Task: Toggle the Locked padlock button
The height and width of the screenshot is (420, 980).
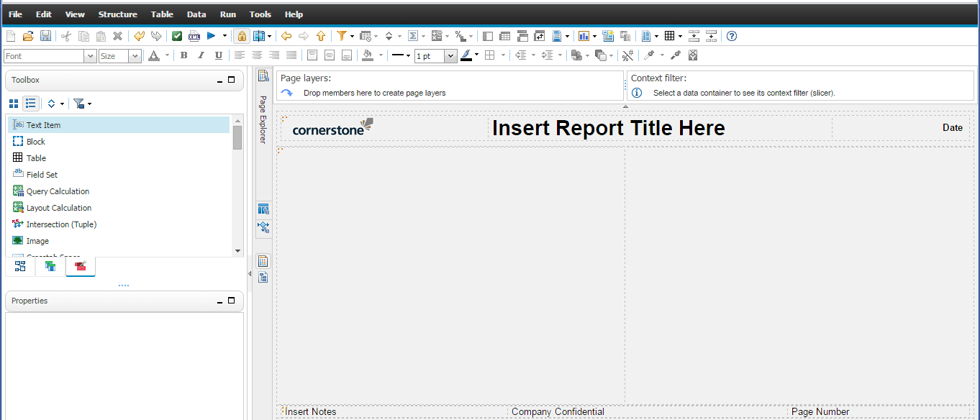Action: (242, 36)
